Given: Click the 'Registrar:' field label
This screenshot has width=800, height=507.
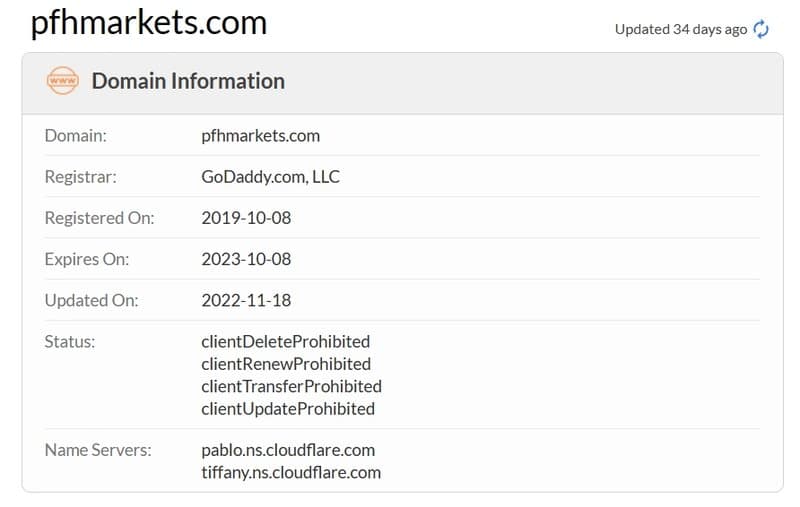Looking at the screenshot, I should point(81,177).
